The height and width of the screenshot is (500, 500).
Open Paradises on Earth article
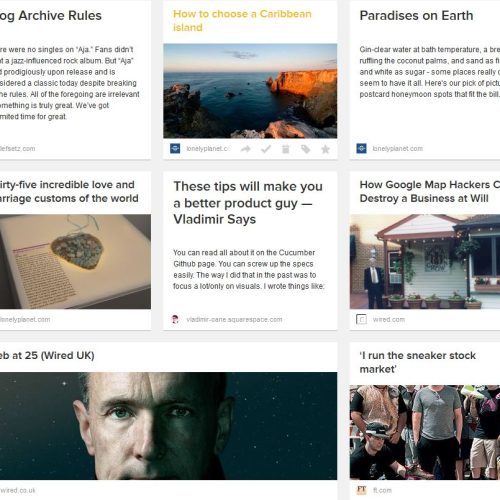coord(416,16)
